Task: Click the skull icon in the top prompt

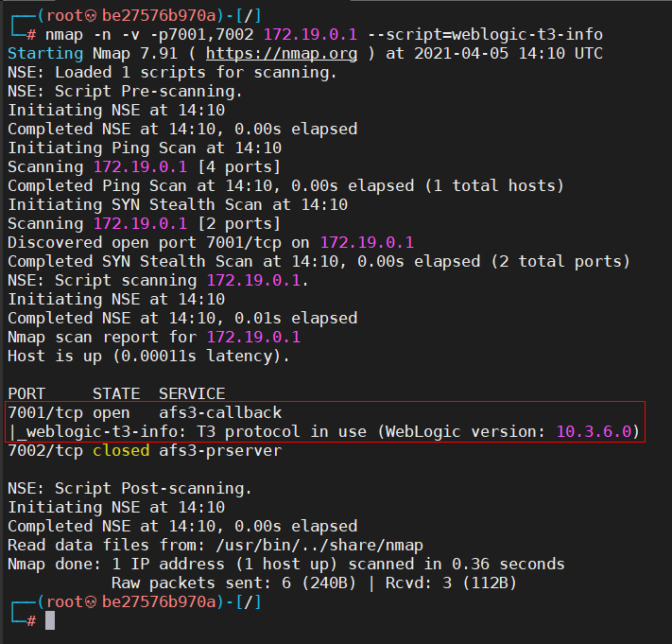Action: [93, 15]
